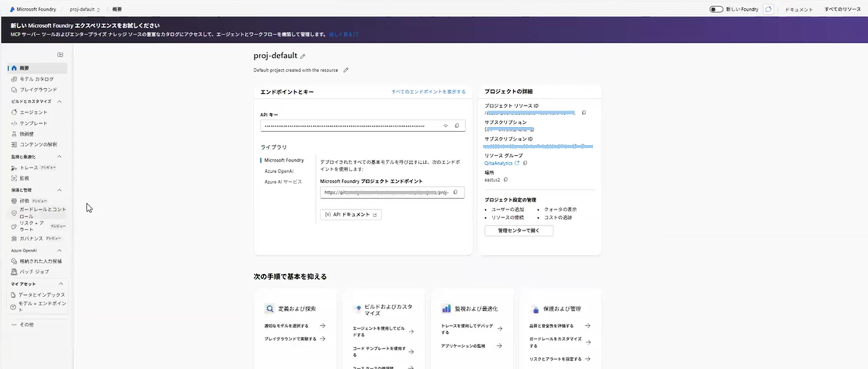Click the モデル + エンドポイント sidebar icon

tap(13, 307)
